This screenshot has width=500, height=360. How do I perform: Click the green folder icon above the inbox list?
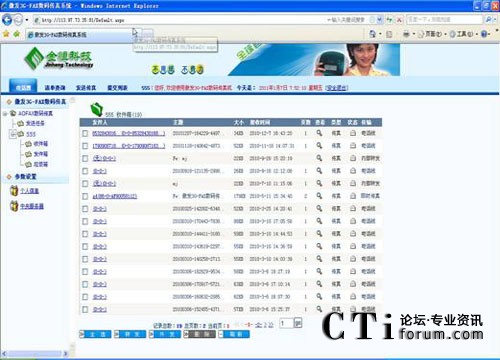point(97,109)
